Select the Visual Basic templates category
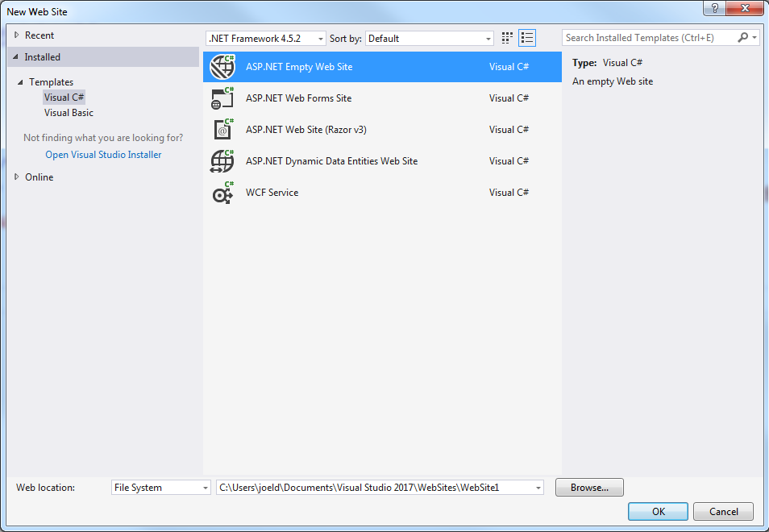Viewport: 769px width, 532px height. point(69,113)
